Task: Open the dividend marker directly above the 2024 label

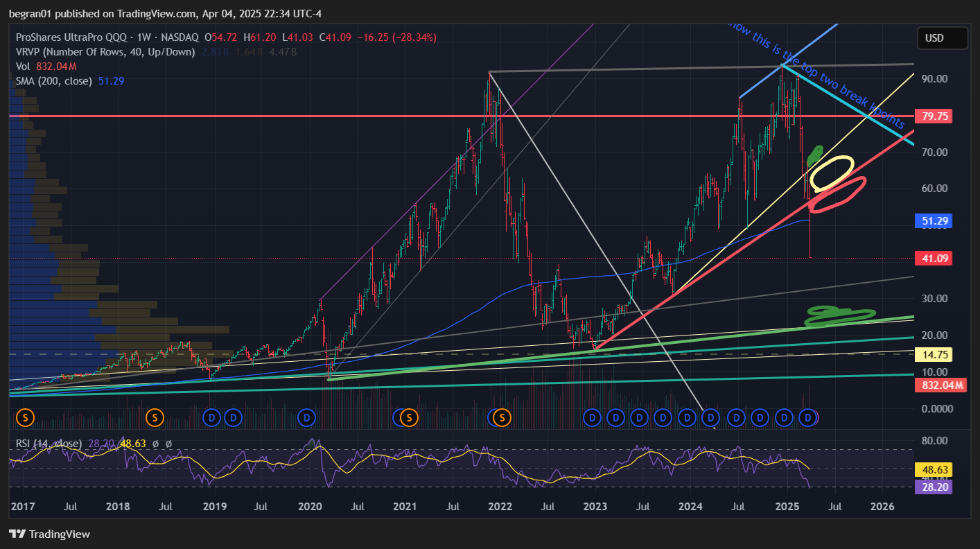Action: pos(687,417)
